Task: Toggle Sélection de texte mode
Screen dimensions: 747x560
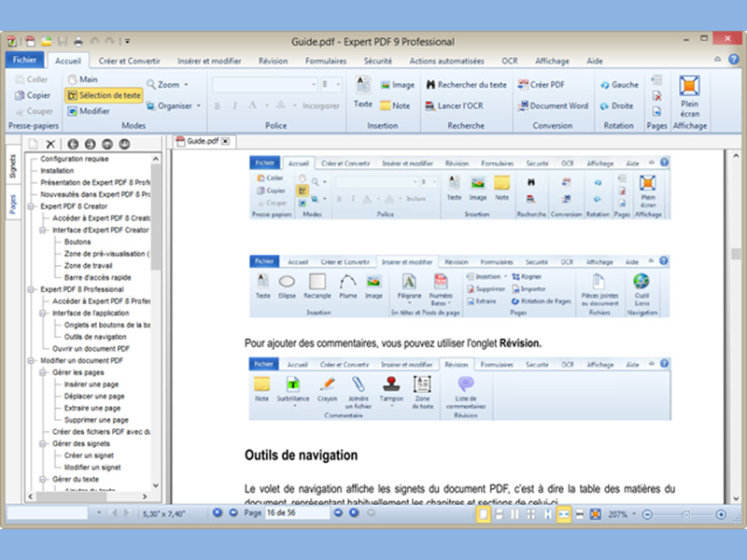Action: [x=104, y=95]
